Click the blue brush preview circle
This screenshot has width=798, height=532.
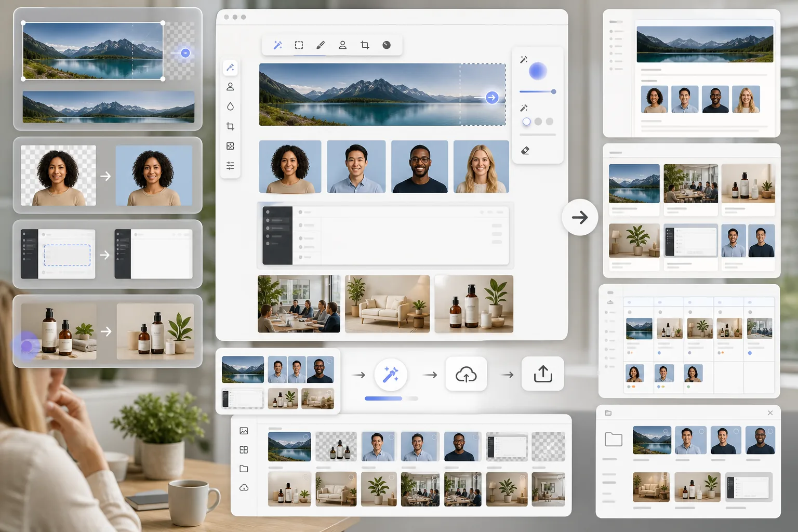tap(538, 71)
